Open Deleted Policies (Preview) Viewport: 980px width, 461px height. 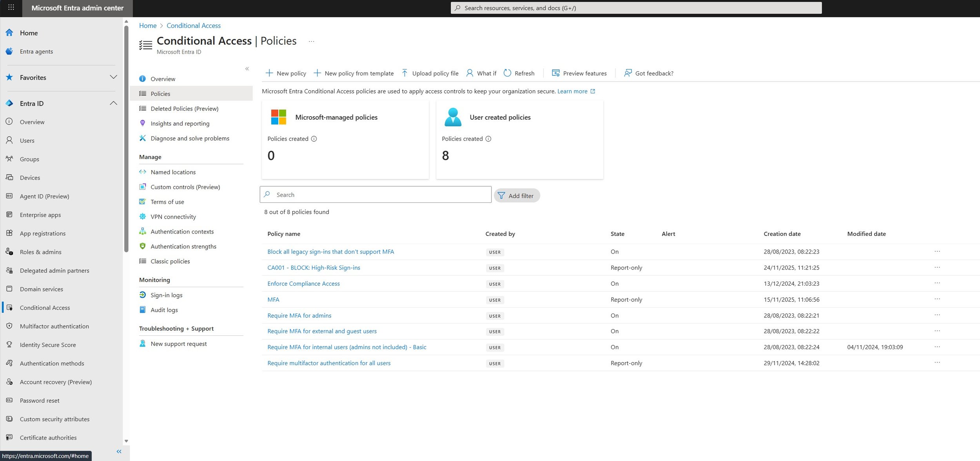click(185, 108)
